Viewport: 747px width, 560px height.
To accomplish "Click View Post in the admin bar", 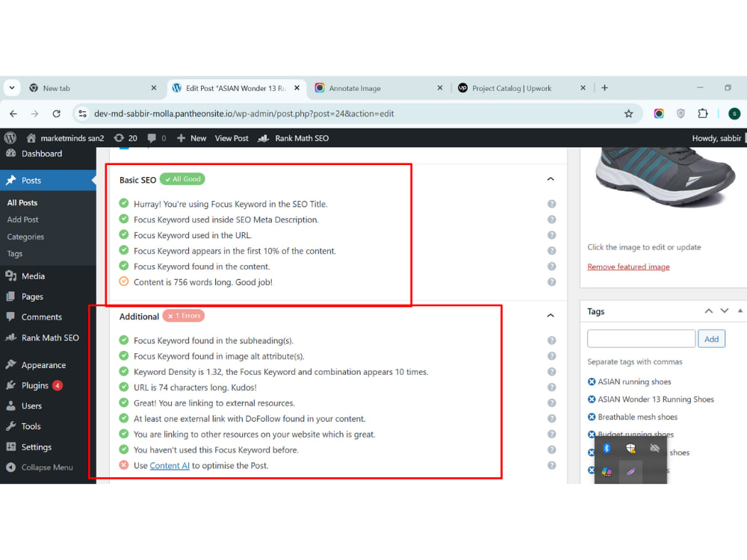I will [232, 138].
